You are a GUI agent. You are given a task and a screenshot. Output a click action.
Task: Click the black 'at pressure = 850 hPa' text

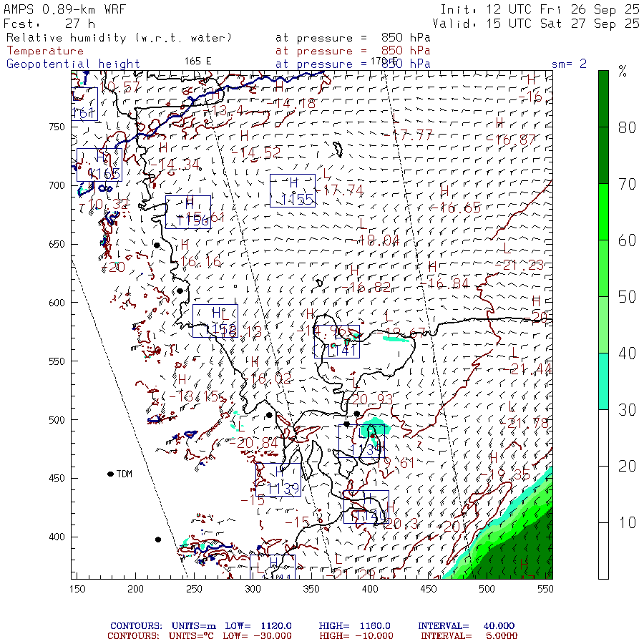[x=353, y=38]
